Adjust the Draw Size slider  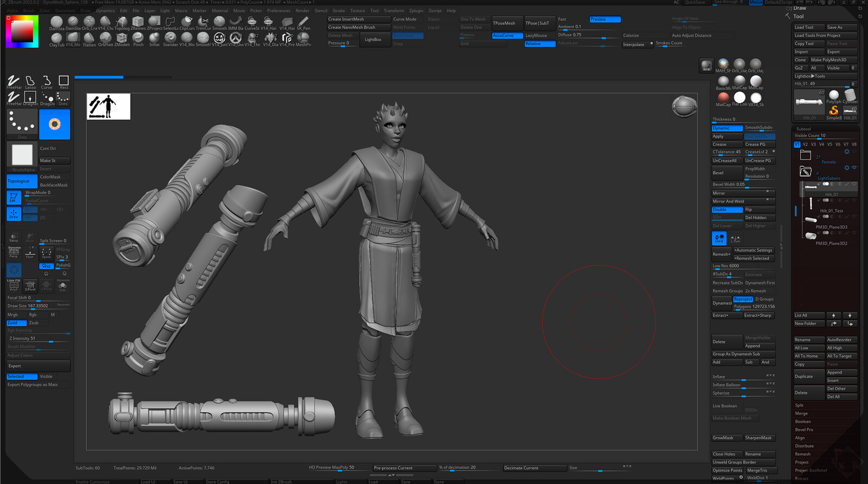click(39, 306)
